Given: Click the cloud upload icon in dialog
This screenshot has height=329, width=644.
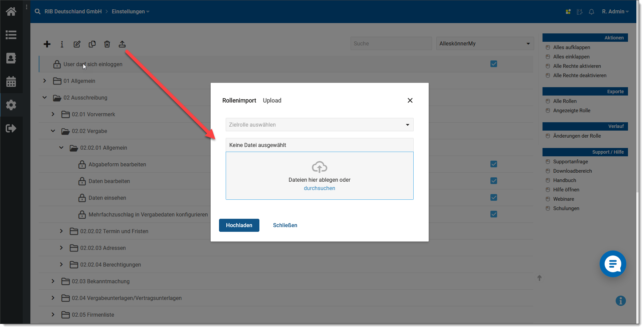Looking at the screenshot, I should tap(319, 167).
